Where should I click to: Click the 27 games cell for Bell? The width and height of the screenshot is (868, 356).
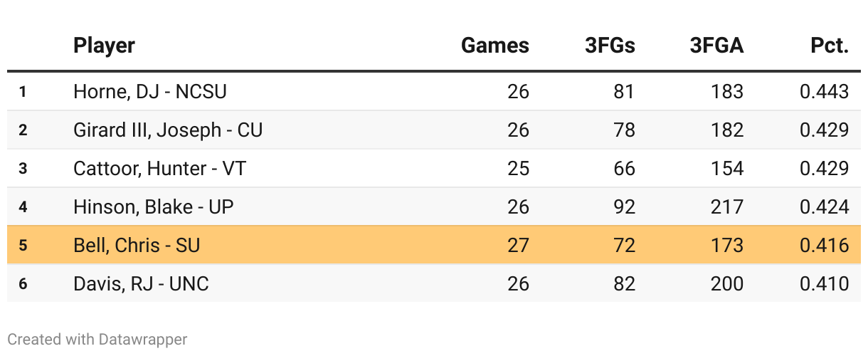[518, 245]
